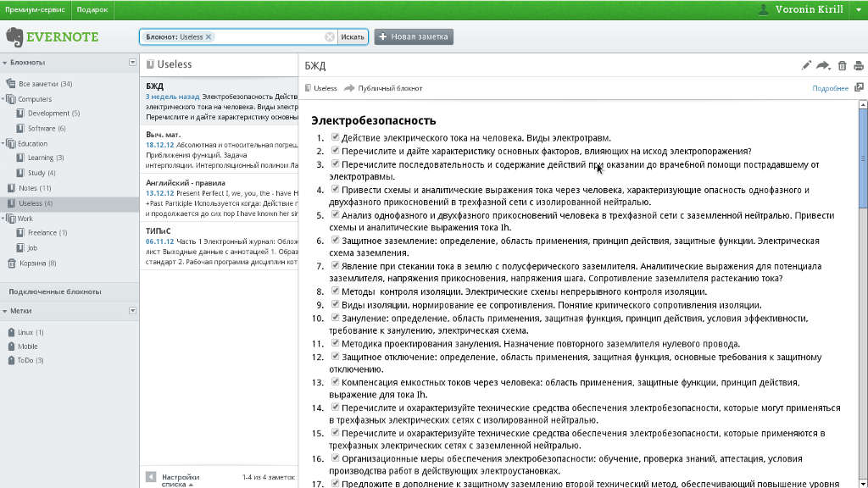Collapse the Computers notebook stack
Image resolution: width=868 pixels, height=488 pixels.
tap(3, 98)
